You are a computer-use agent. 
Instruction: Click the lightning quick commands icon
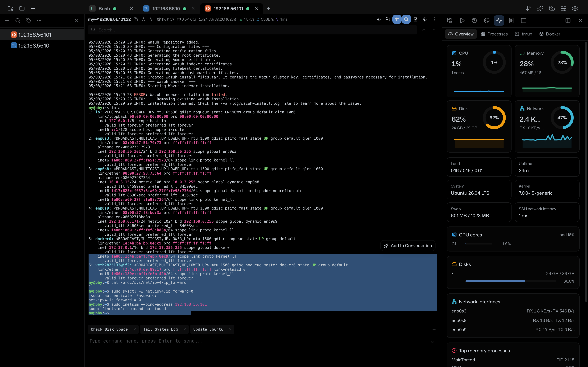point(425,19)
